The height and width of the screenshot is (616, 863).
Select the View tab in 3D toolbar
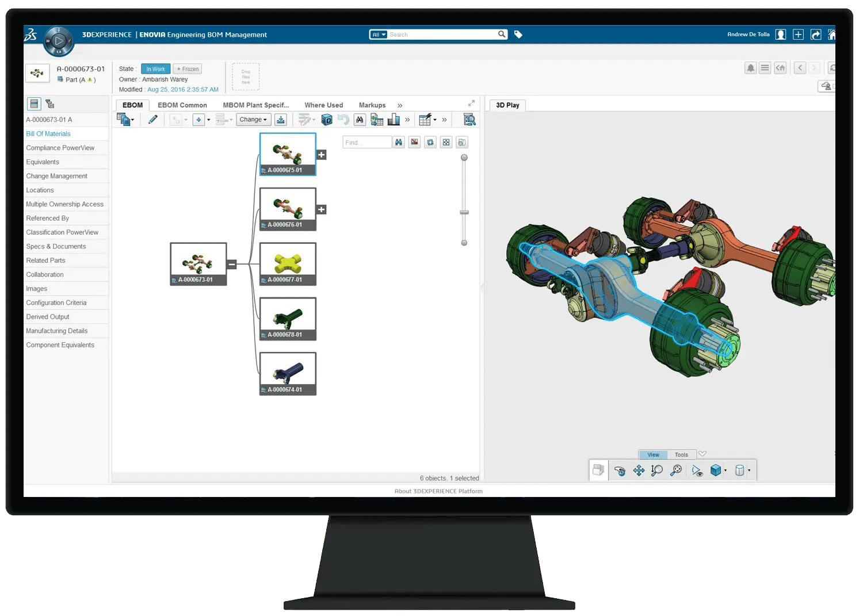pyautogui.click(x=653, y=454)
